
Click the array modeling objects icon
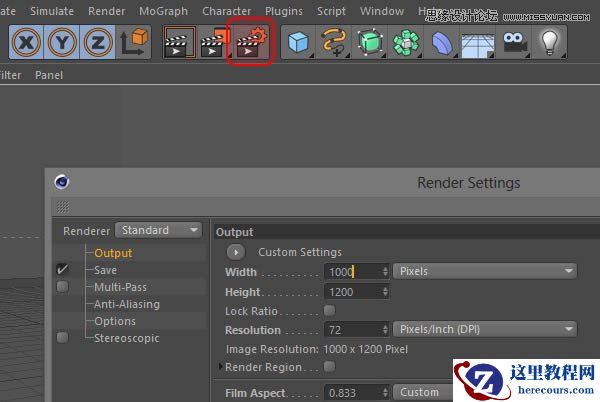[406, 42]
